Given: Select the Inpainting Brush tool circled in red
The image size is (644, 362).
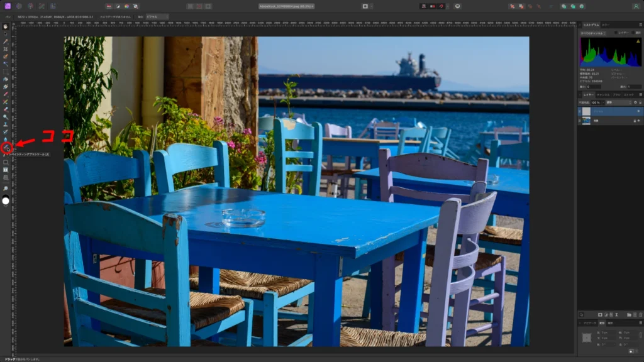Looking at the screenshot, I should tap(6, 148).
